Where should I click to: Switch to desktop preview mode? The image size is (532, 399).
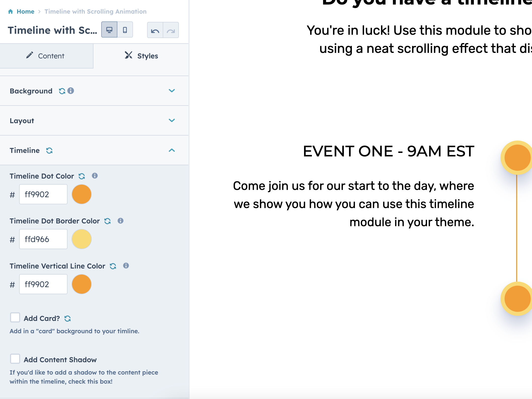pos(109,29)
